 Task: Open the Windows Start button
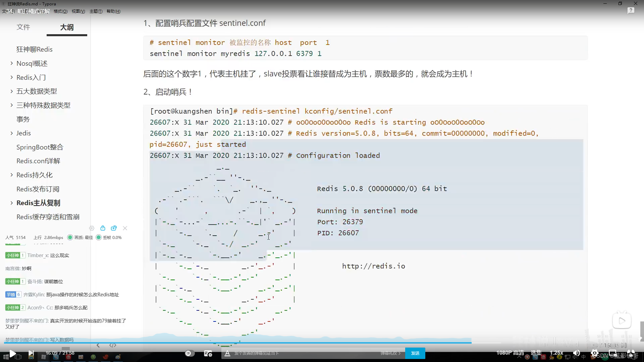(6, 357)
